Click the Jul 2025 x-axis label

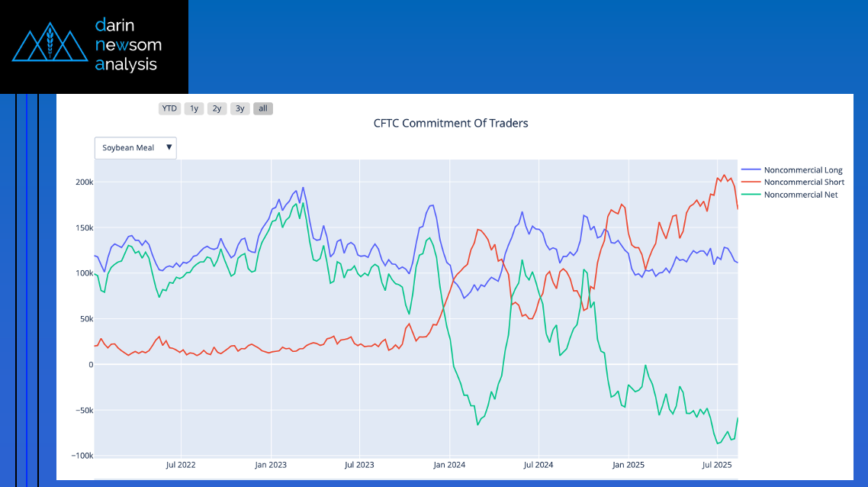pyautogui.click(x=716, y=464)
